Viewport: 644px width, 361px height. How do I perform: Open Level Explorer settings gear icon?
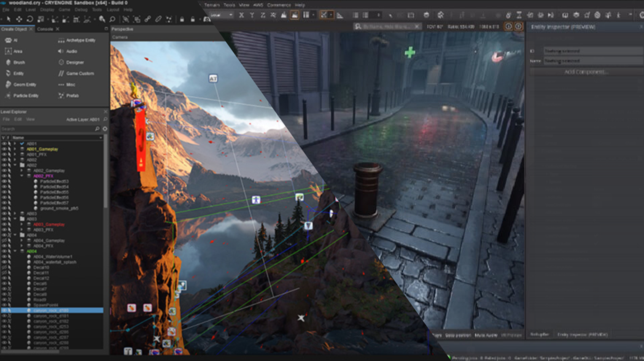tap(105, 129)
